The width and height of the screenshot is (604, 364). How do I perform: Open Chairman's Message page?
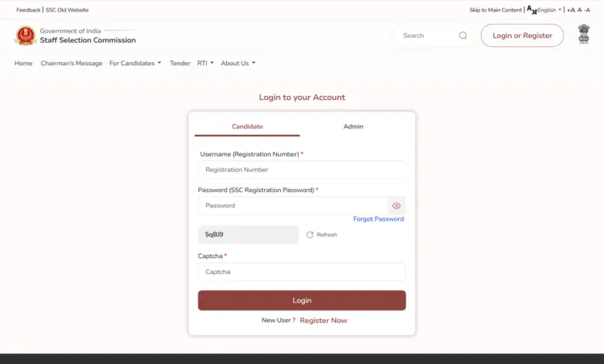[72, 64]
